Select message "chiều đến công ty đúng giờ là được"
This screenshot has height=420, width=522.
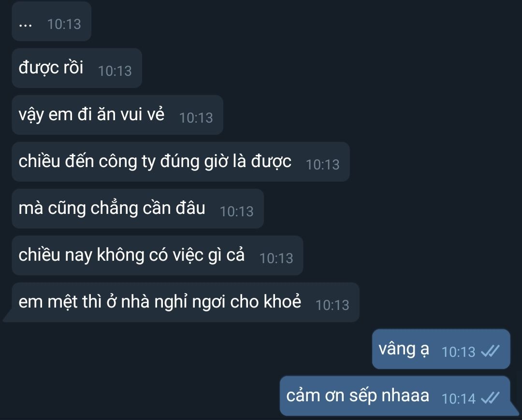click(181, 162)
